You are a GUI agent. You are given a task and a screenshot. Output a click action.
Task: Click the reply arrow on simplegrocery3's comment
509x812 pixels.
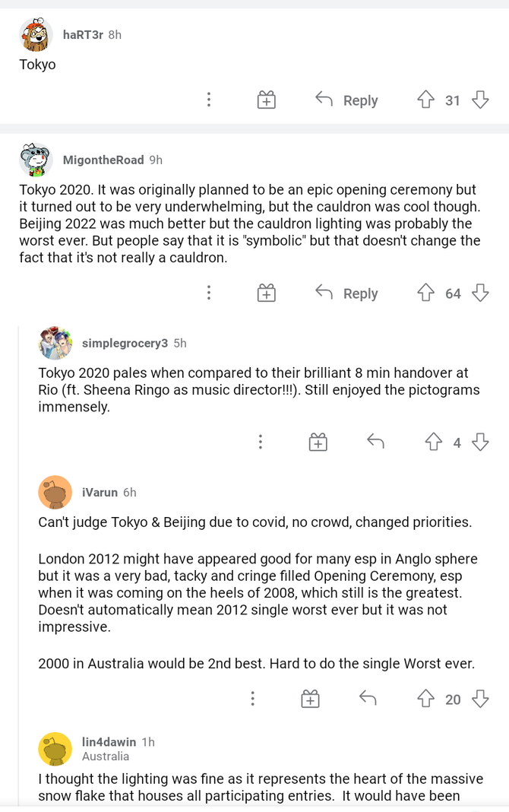375,441
